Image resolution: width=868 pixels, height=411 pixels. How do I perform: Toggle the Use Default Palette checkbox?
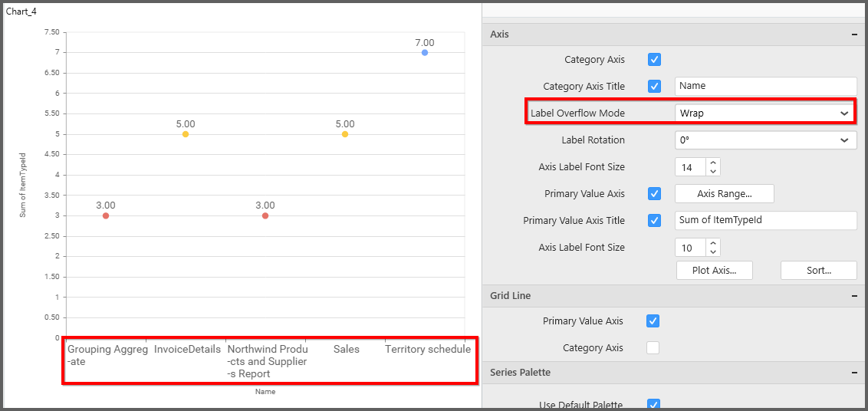654,404
